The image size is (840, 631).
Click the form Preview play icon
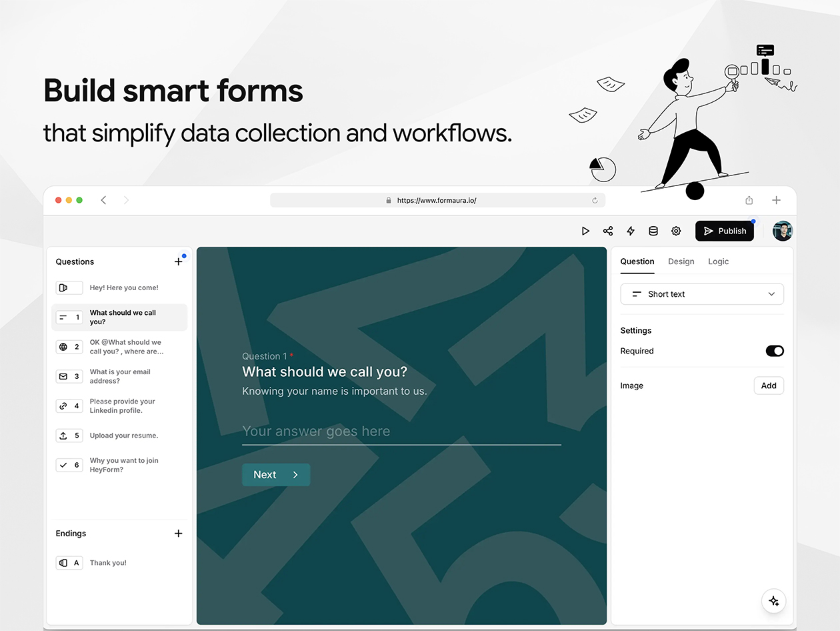[585, 231]
